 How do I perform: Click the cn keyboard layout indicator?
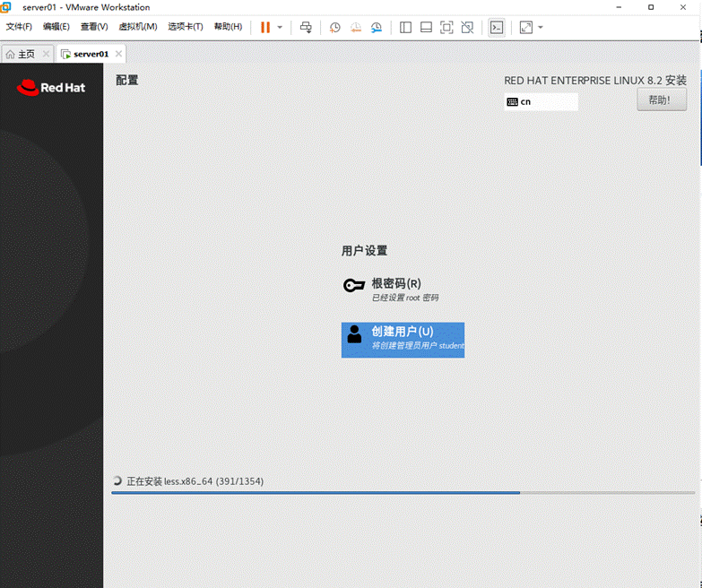541,101
